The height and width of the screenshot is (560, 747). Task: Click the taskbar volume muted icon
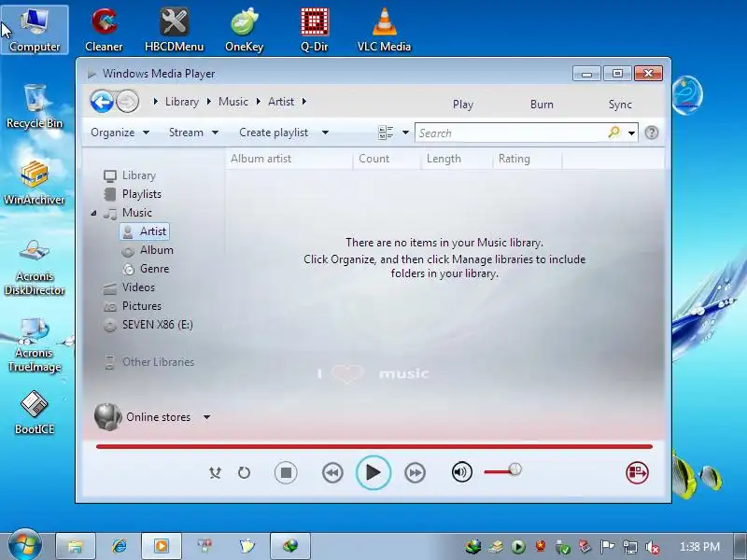click(x=652, y=547)
